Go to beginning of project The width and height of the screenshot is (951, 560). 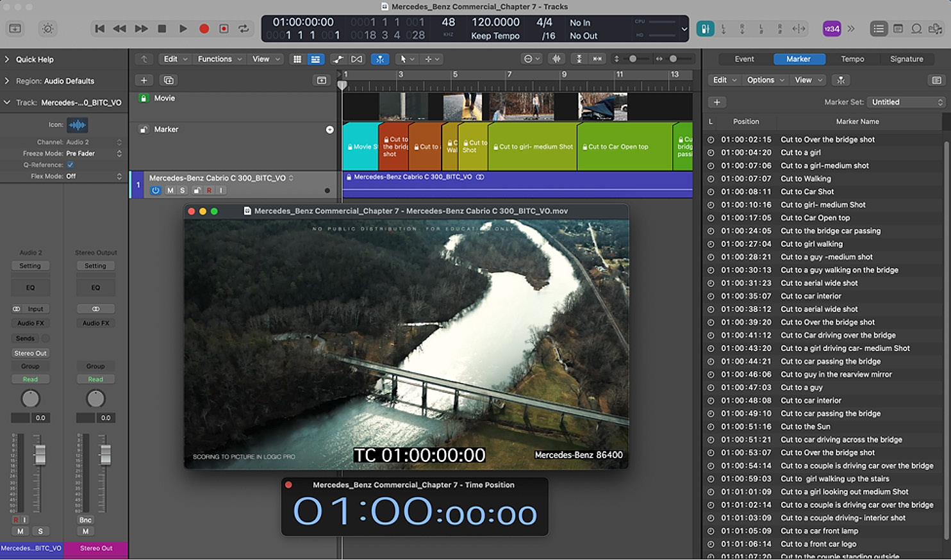(x=99, y=28)
